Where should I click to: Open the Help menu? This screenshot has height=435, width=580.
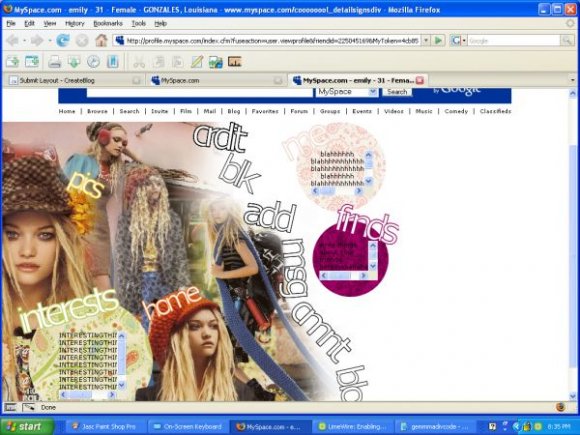click(161, 23)
